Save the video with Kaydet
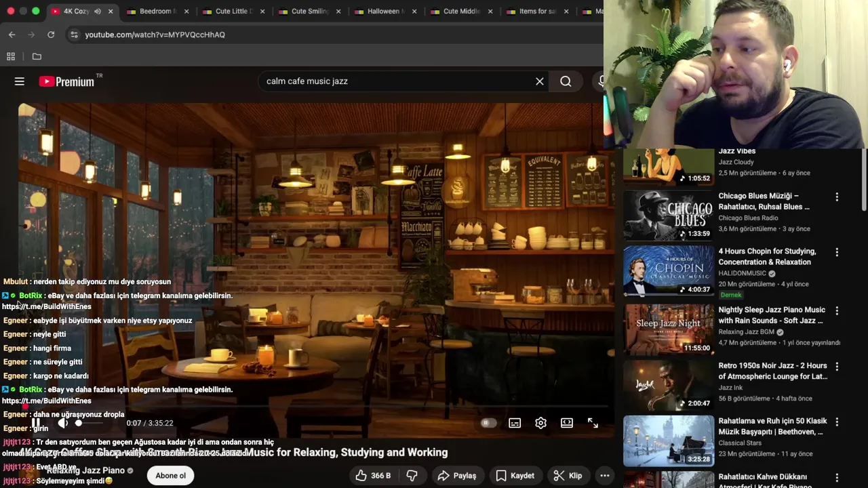The image size is (868, 488). [515, 476]
